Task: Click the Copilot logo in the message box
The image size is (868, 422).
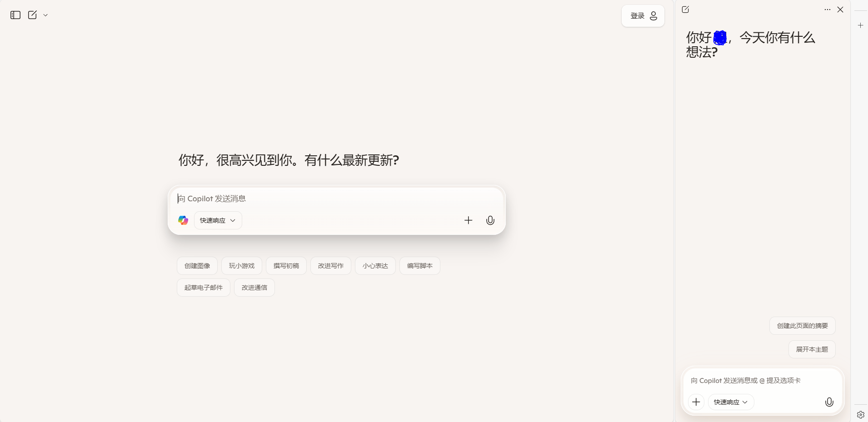Action: tap(183, 220)
